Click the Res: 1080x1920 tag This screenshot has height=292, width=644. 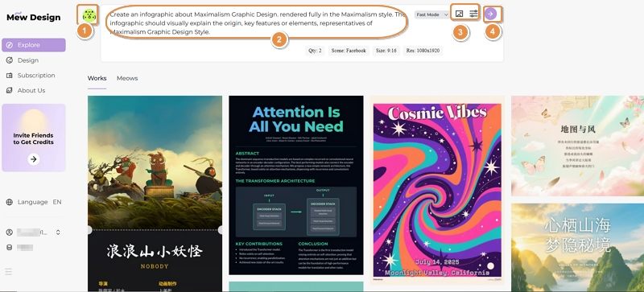click(x=423, y=51)
